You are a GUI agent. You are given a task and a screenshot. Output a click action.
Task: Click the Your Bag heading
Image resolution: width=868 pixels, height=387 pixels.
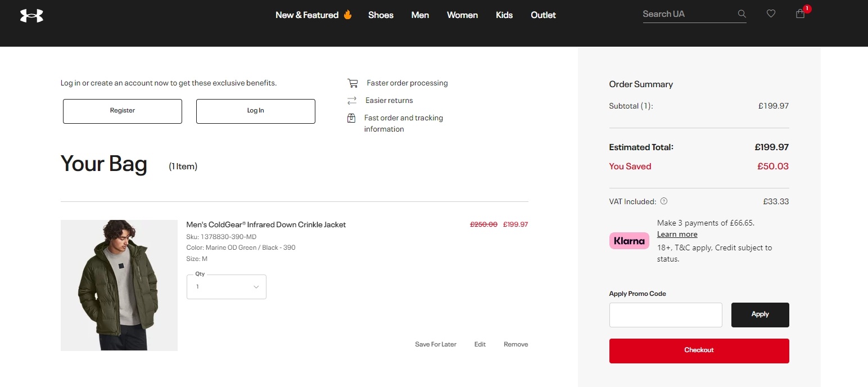click(x=104, y=164)
